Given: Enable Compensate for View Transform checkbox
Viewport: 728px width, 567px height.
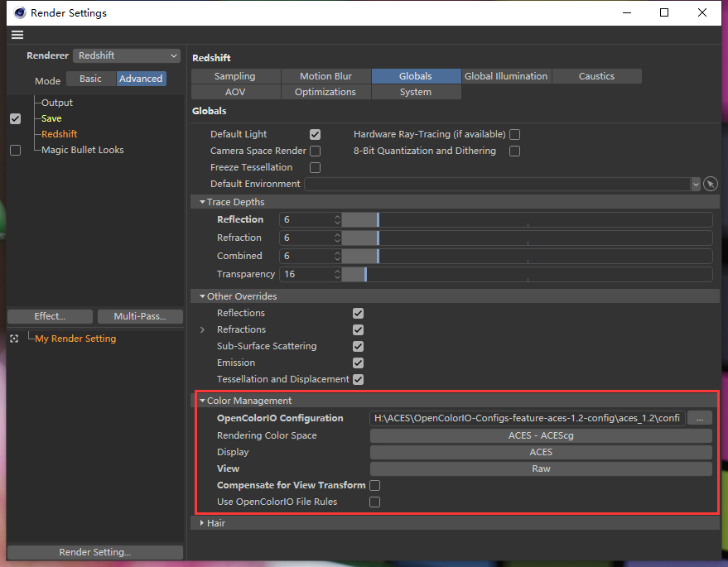Looking at the screenshot, I should (x=374, y=485).
